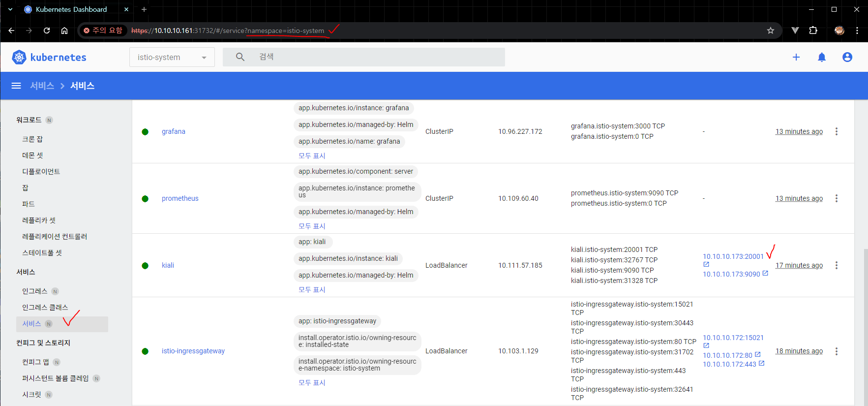The image size is (868, 406).
Task: Click the green status dot for kiali
Action: 145,266
